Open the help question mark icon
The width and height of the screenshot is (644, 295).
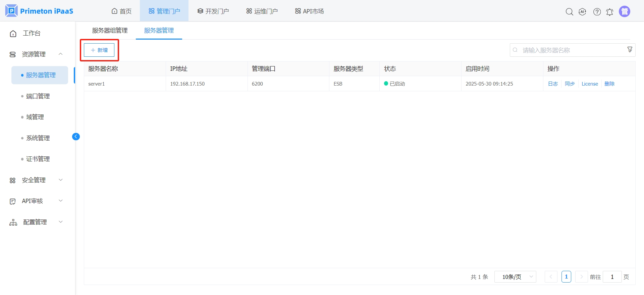[597, 12]
